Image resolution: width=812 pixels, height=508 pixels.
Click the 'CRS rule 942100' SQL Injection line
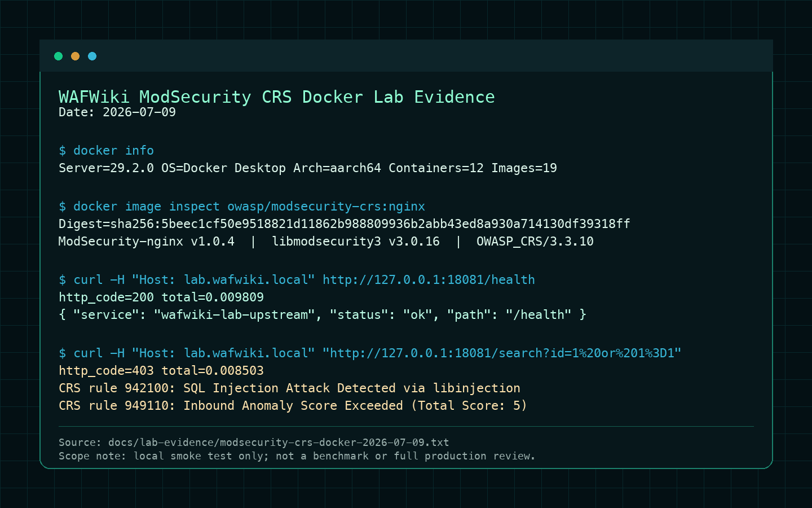tap(289, 388)
